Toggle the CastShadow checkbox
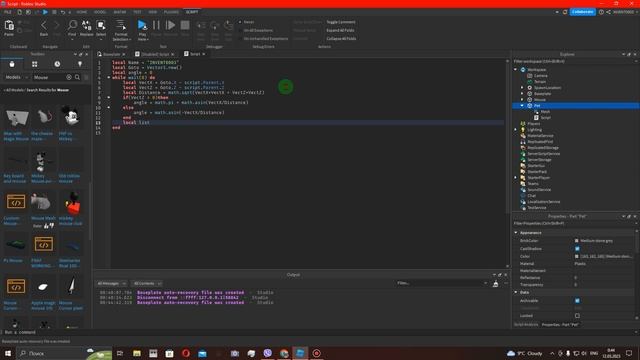The width and height of the screenshot is (640, 360). point(577,249)
